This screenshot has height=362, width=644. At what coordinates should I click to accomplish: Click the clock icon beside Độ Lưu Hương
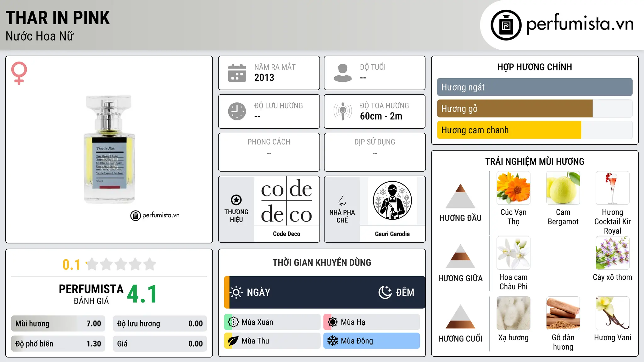pos(237,111)
